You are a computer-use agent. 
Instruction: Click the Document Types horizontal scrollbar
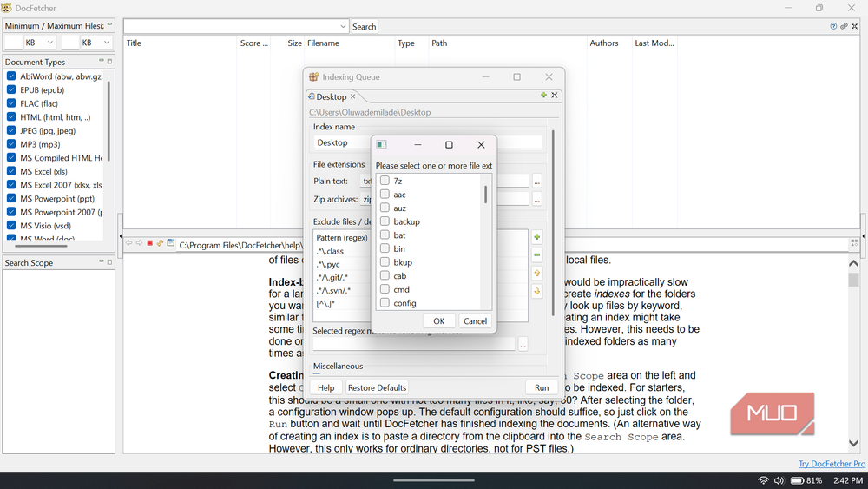click(x=41, y=245)
